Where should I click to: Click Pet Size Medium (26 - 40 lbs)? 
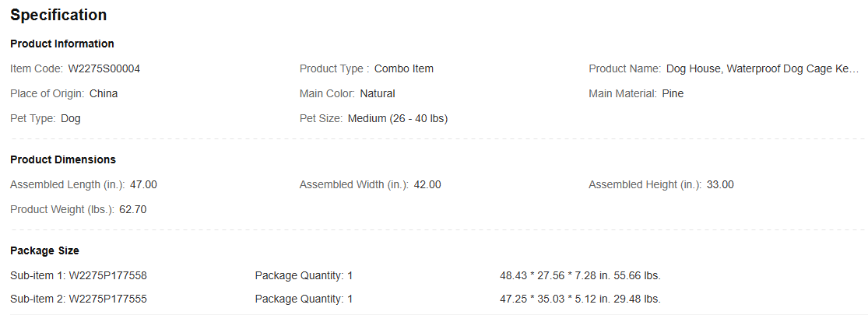(x=397, y=118)
